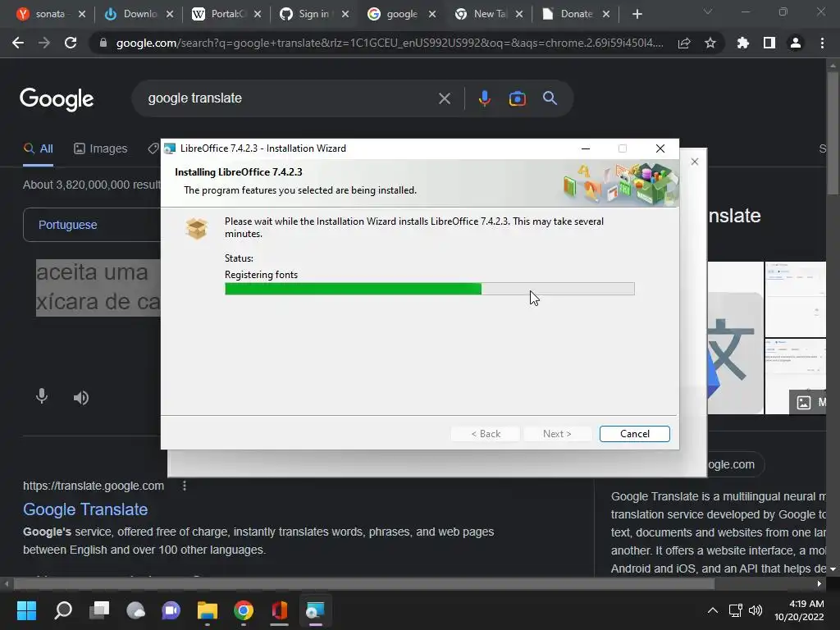Show hidden system tray icons
Screen dimensions: 840x630
pos(713,610)
